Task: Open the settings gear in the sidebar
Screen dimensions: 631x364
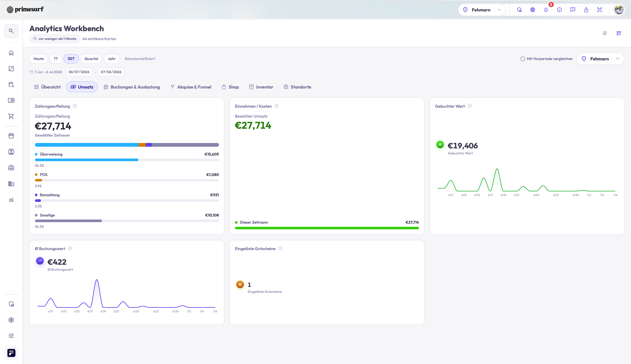Action: coord(11,320)
